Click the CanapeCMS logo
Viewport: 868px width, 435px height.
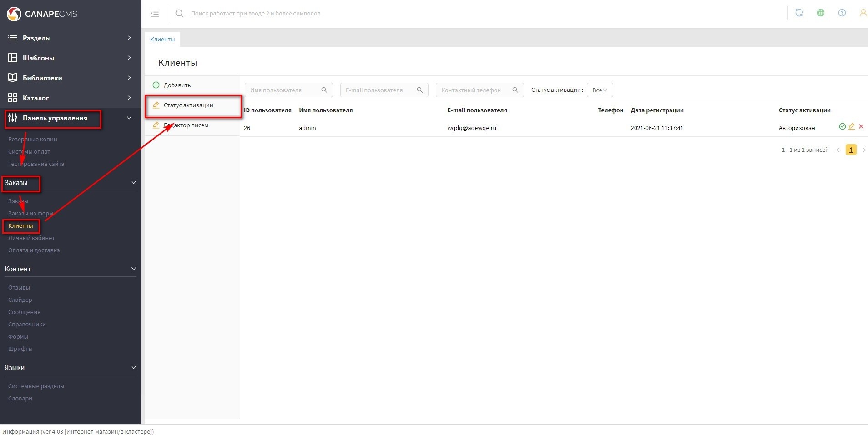[42, 14]
